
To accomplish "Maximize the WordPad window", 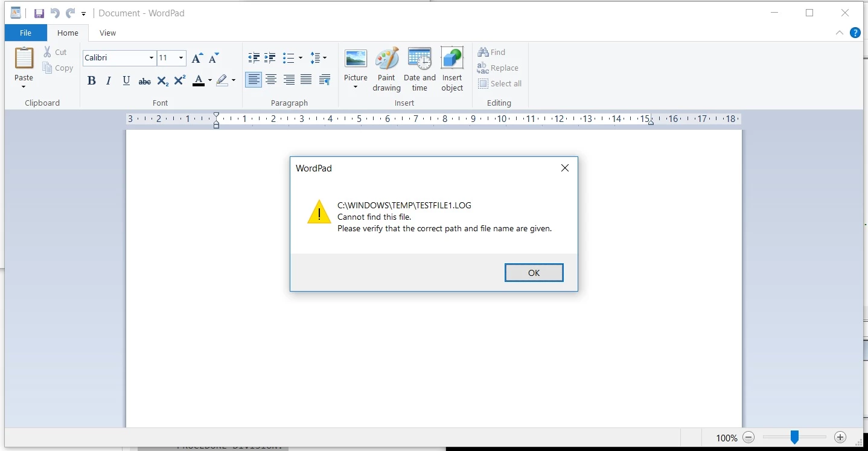I will pos(809,13).
